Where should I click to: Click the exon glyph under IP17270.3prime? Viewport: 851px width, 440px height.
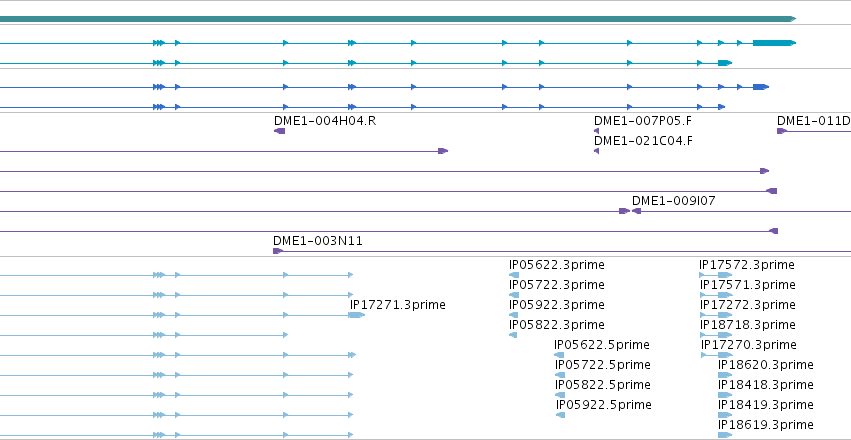click(x=725, y=355)
